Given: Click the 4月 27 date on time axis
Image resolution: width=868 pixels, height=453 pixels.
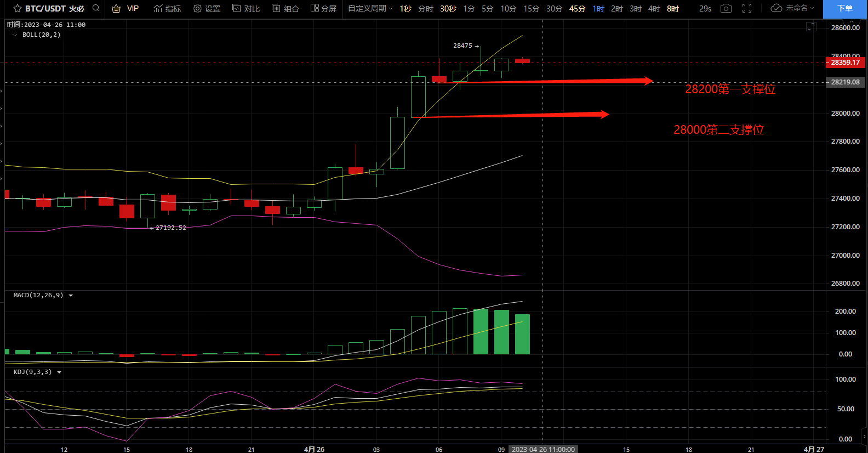Looking at the screenshot, I should (x=814, y=449).
